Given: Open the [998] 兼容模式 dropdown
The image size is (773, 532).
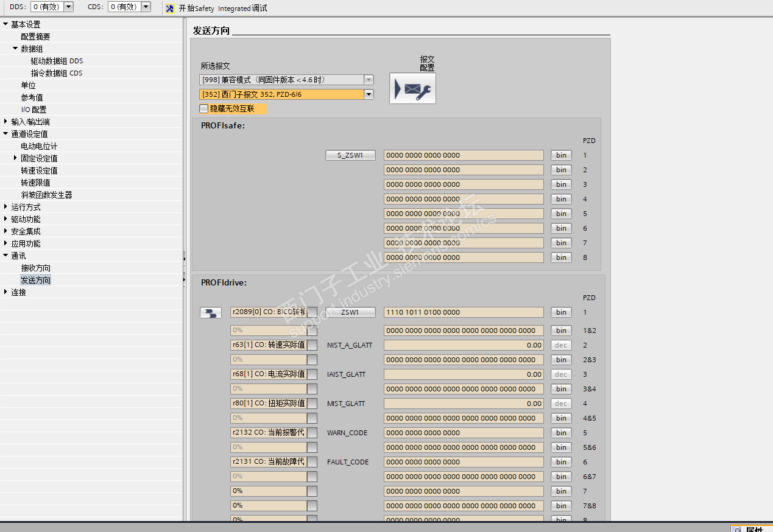Looking at the screenshot, I should tap(369, 80).
